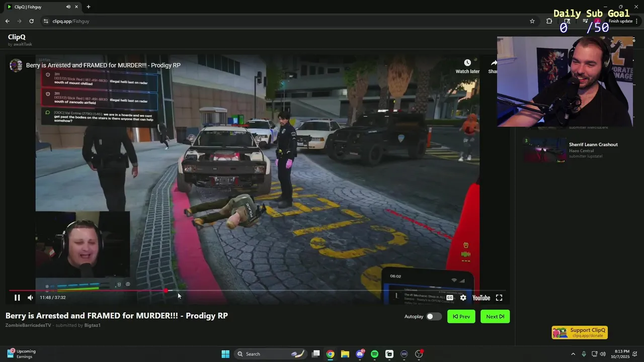The image size is (644, 362).
Task: Click the channel avatar in the video header
Action: coord(16,65)
